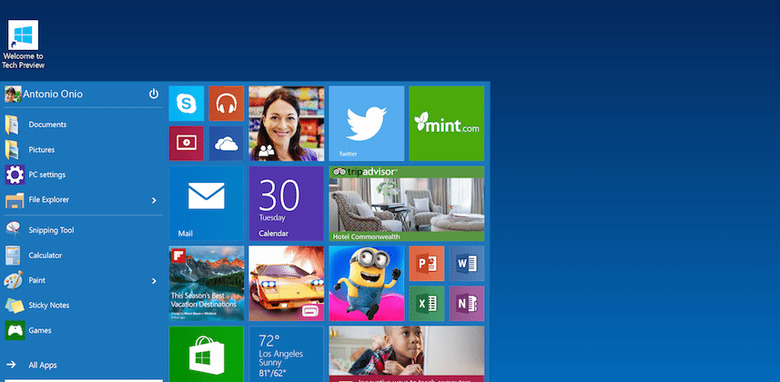Open the Windows Store tile
The image size is (780, 382).
coord(206,354)
